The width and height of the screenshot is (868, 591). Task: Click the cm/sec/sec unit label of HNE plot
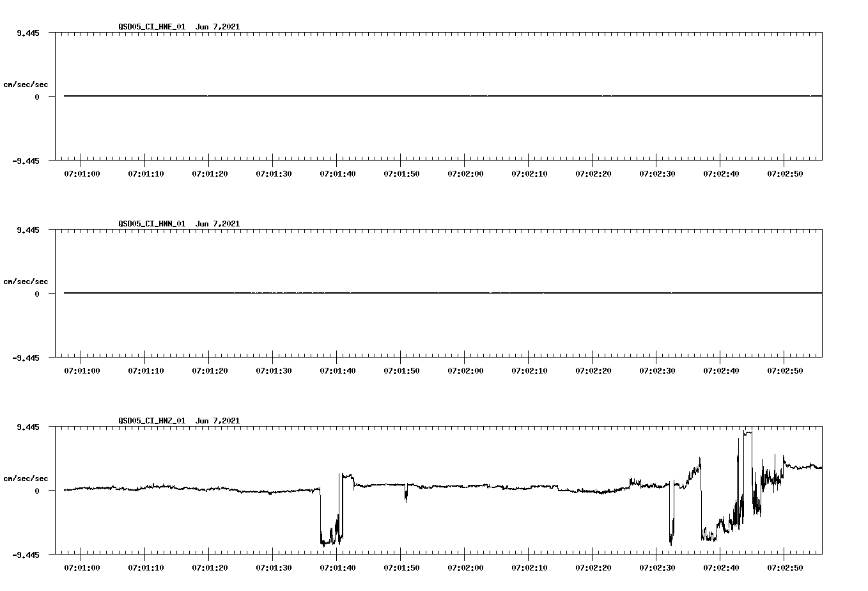click(26, 84)
